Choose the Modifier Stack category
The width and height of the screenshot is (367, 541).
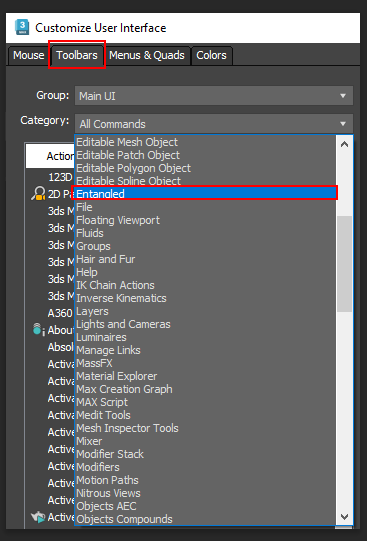pyautogui.click(x=206, y=454)
